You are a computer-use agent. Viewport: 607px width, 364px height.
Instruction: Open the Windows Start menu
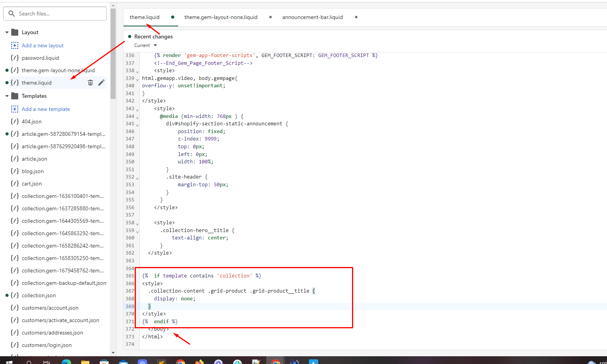point(9,362)
